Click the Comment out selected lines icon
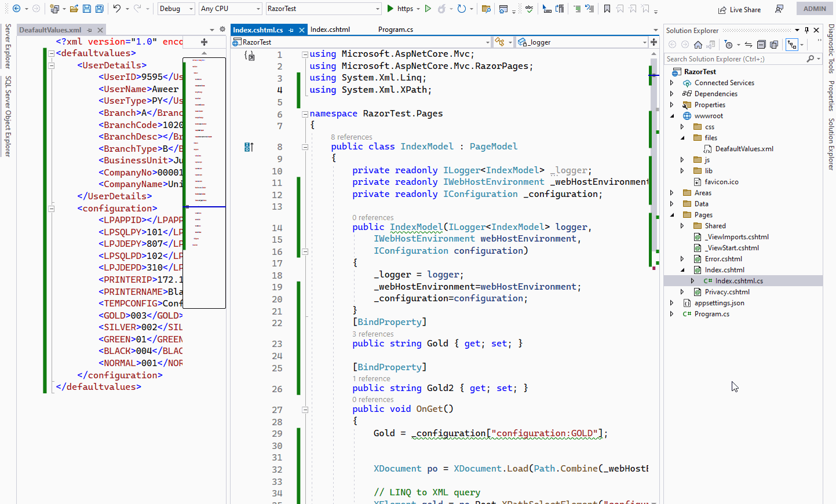 point(576,9)
